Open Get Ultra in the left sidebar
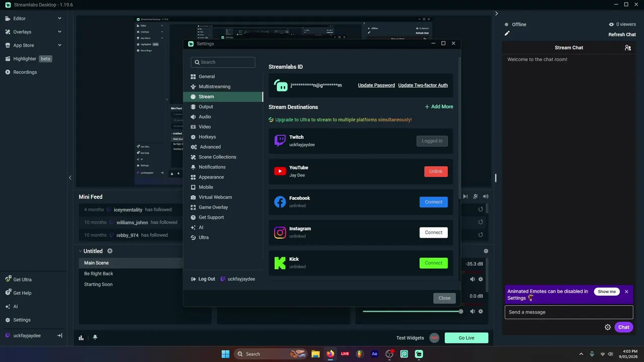The width and height of the screenshot is (644, 362). click(33, 280)
